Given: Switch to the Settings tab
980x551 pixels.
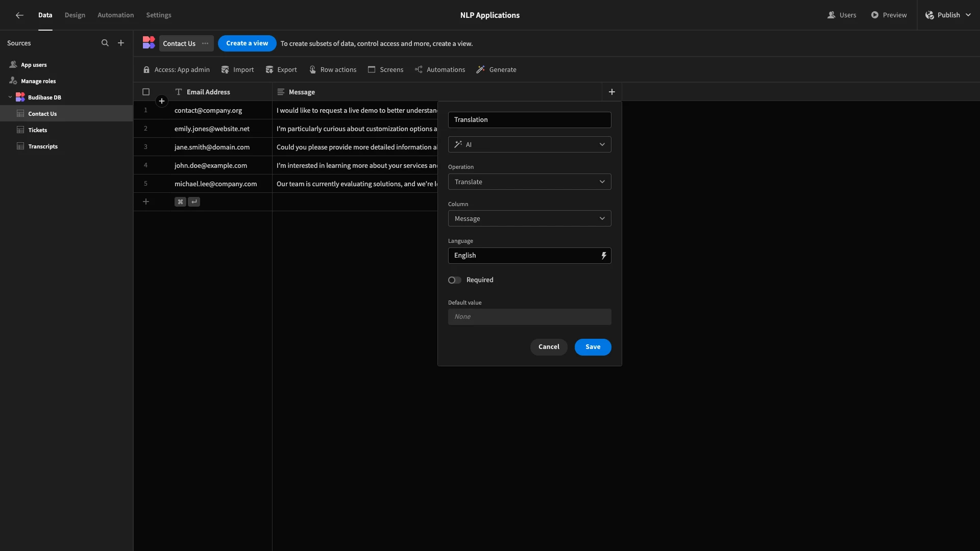Looking at the screenshot, I should click(159, 15).
